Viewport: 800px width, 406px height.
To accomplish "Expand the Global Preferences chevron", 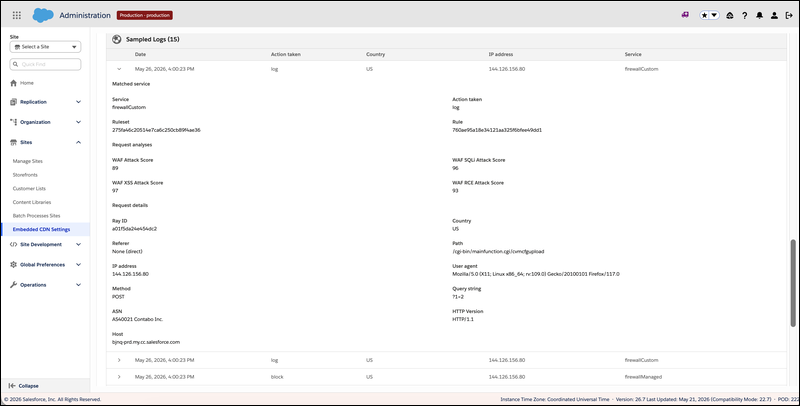I will click(78, 265).
